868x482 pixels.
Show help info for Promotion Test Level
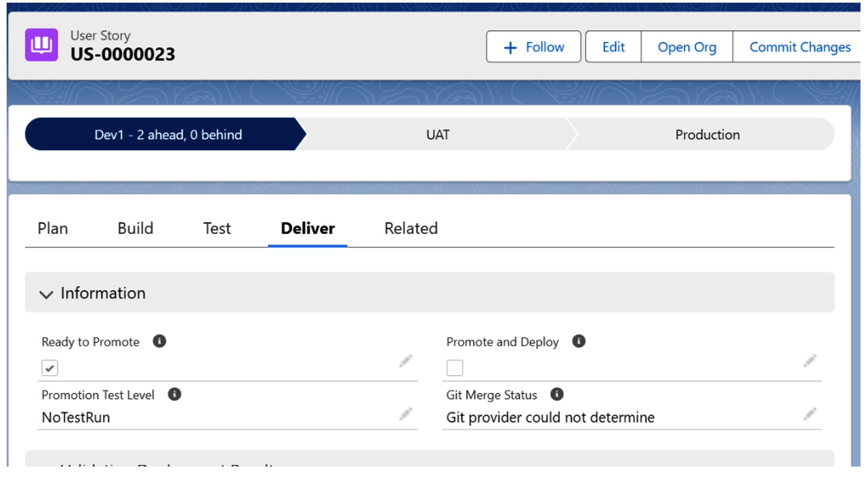174,394
